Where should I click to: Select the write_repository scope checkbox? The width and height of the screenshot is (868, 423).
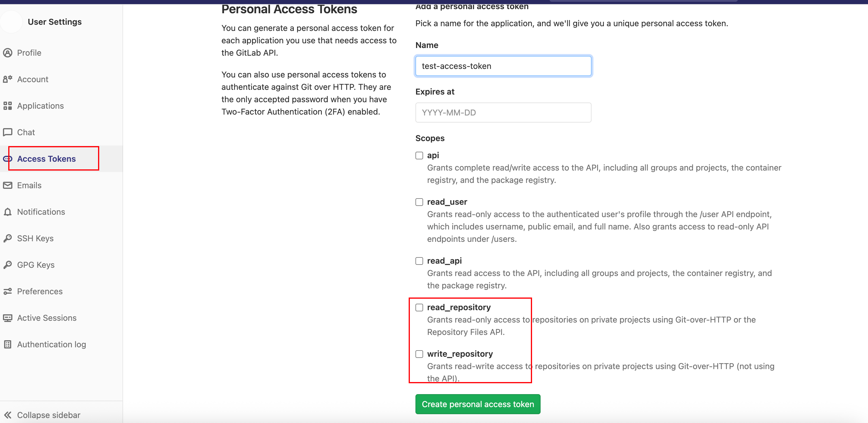[x=419, y=354]
